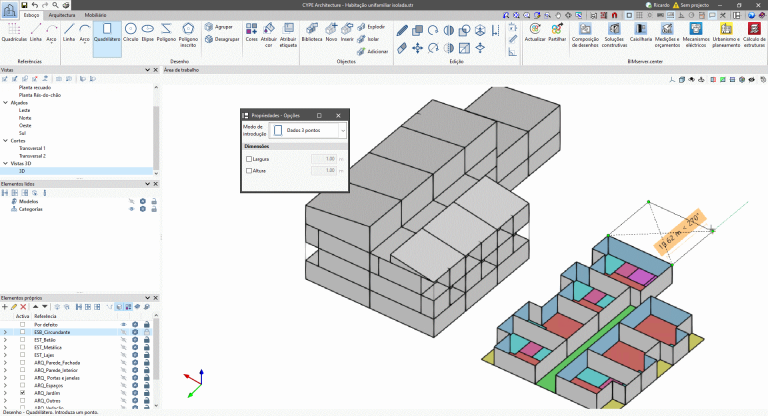Click the Atribuir cor tool
The height and width of the screenshot is (416, 768).
(268, 35)
